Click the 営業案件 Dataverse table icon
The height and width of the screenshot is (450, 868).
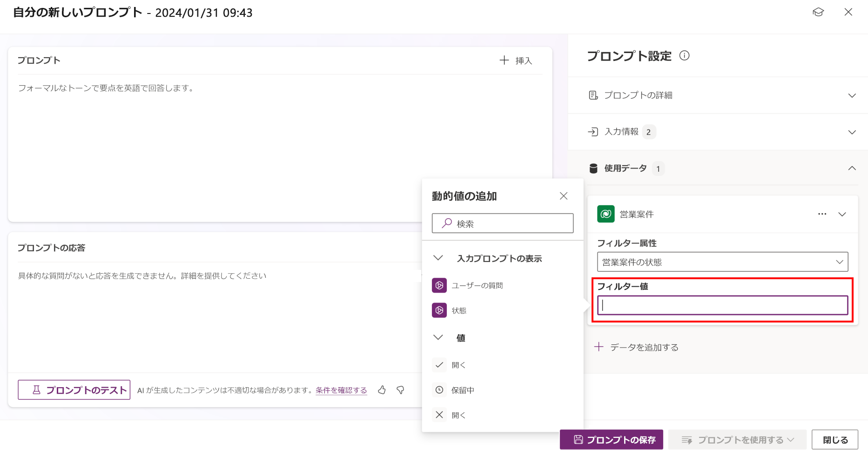[606, 214]
